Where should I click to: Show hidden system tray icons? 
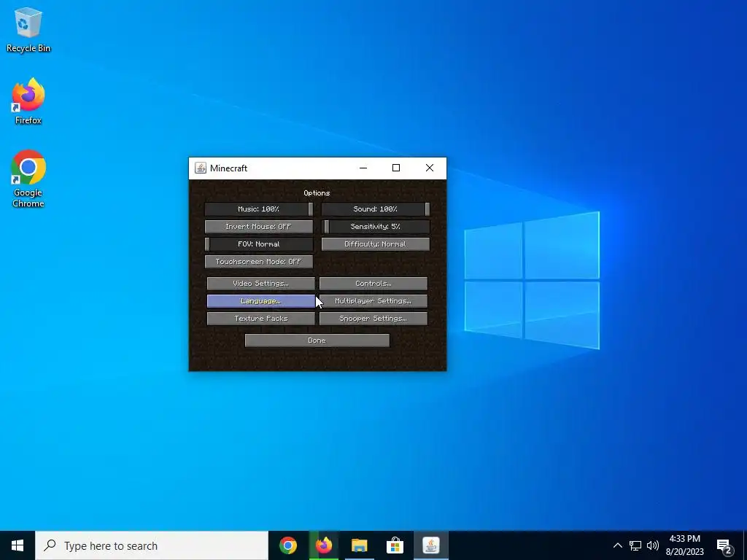coord(617,545)
